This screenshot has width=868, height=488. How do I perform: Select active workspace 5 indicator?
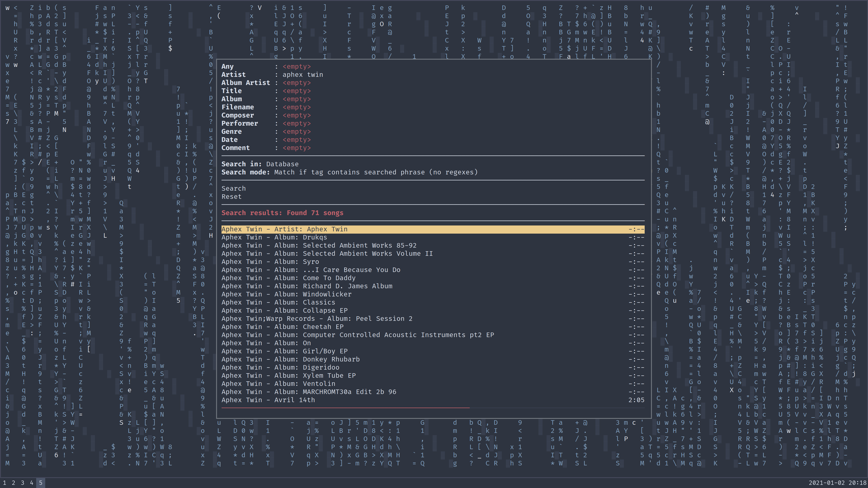point(40,483)
